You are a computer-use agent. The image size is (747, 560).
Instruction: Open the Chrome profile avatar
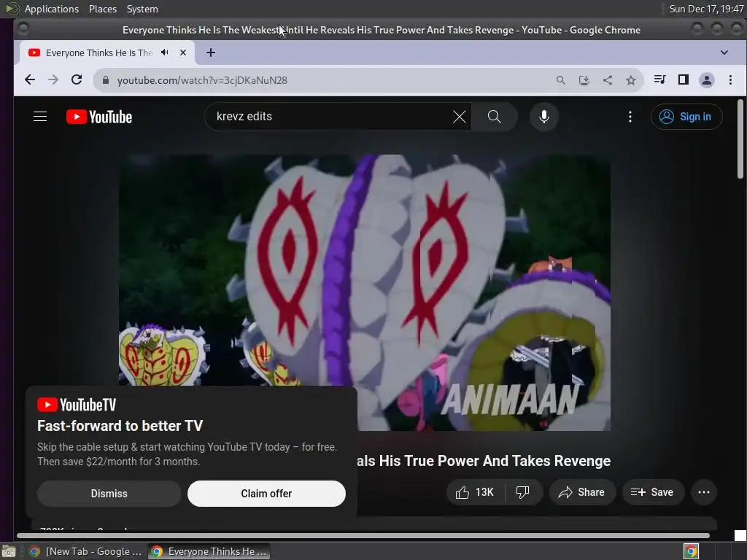pyautogui.click(x=706, y=80)
